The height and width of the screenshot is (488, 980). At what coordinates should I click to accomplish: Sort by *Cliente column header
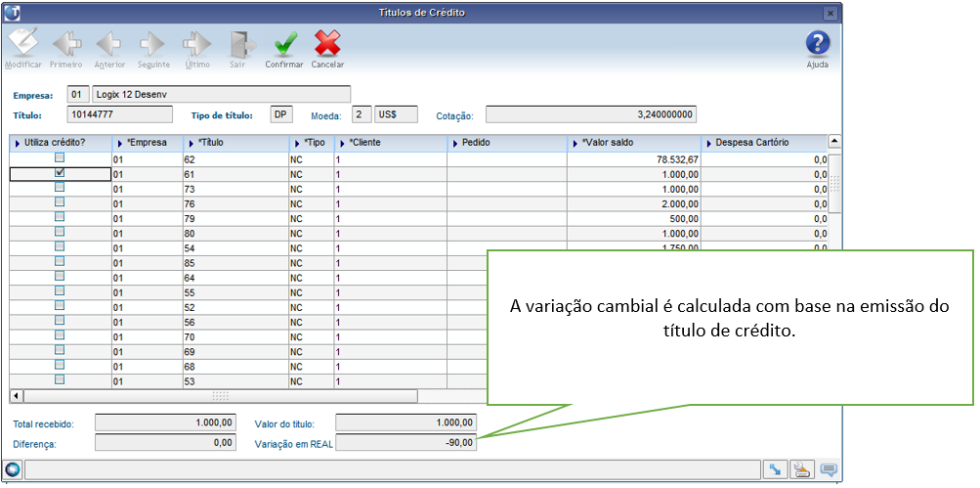tap(391, 143)
